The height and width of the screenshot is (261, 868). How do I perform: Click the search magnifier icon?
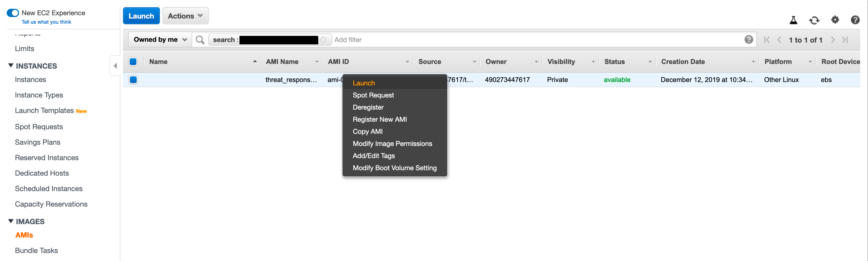pos(200,40)
